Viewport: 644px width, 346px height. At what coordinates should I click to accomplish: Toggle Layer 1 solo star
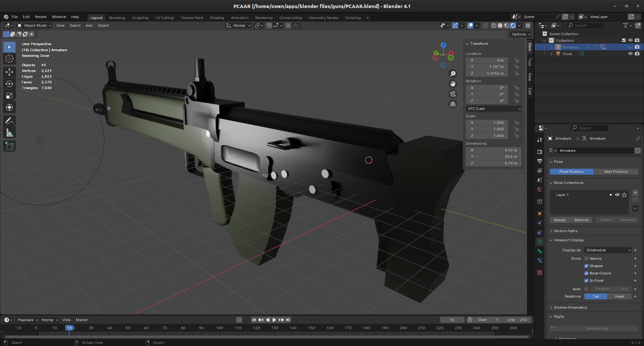click(x=624, y=195)
